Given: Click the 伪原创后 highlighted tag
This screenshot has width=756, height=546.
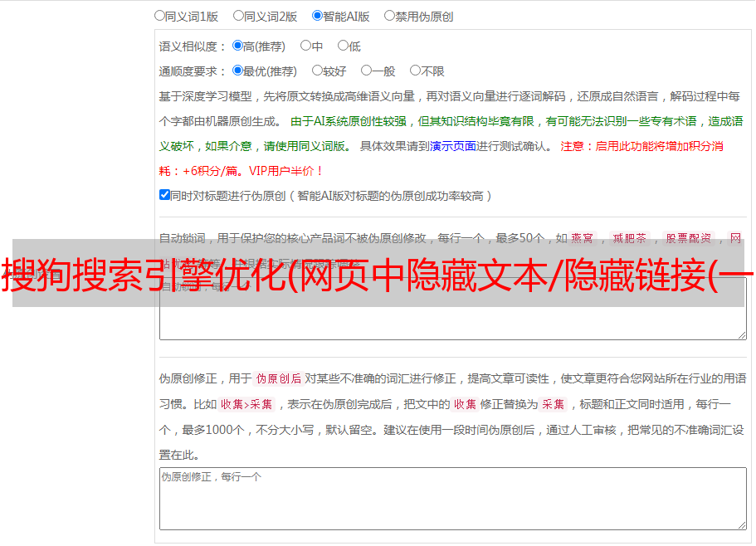Looking at the screenshot, I should pos(279,378).
